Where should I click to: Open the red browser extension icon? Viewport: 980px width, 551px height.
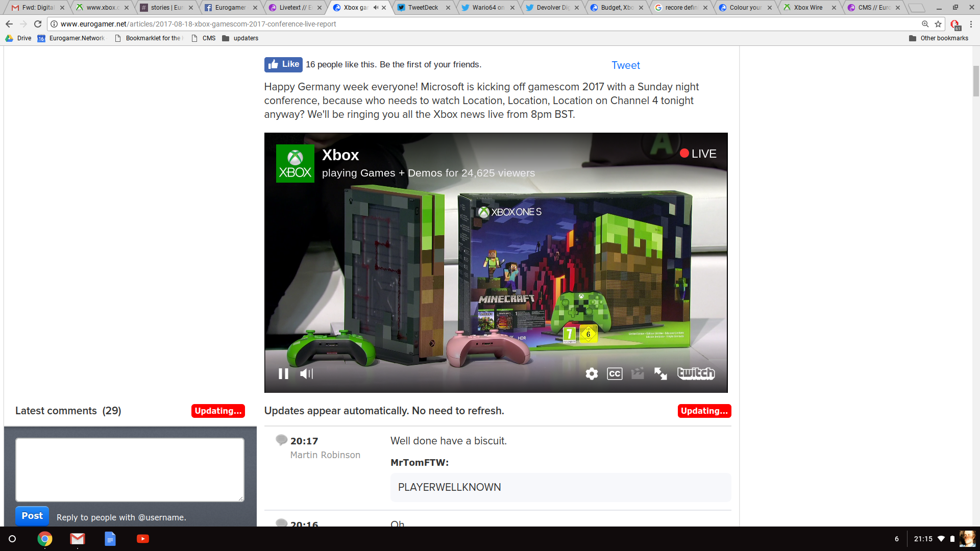[955, 24]
